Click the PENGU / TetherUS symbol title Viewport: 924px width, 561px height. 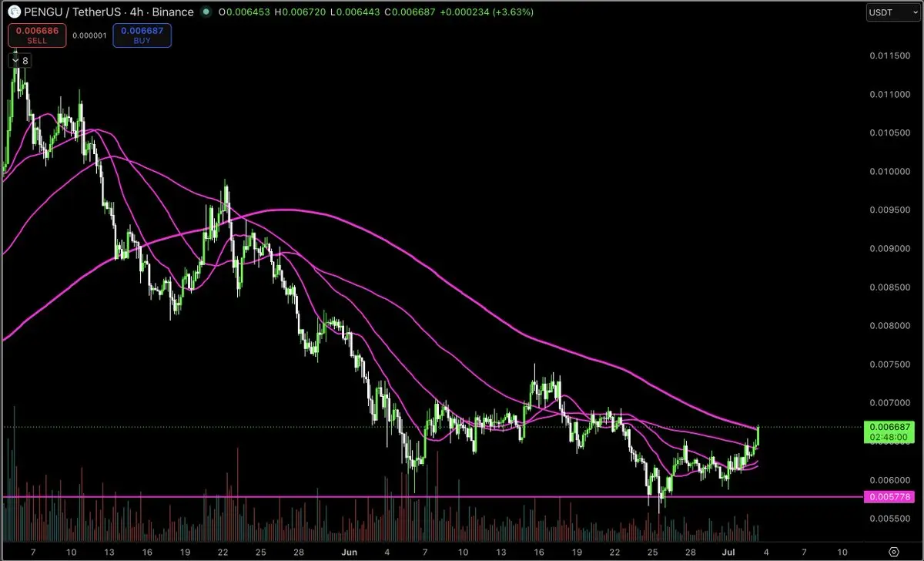(74, 12)
